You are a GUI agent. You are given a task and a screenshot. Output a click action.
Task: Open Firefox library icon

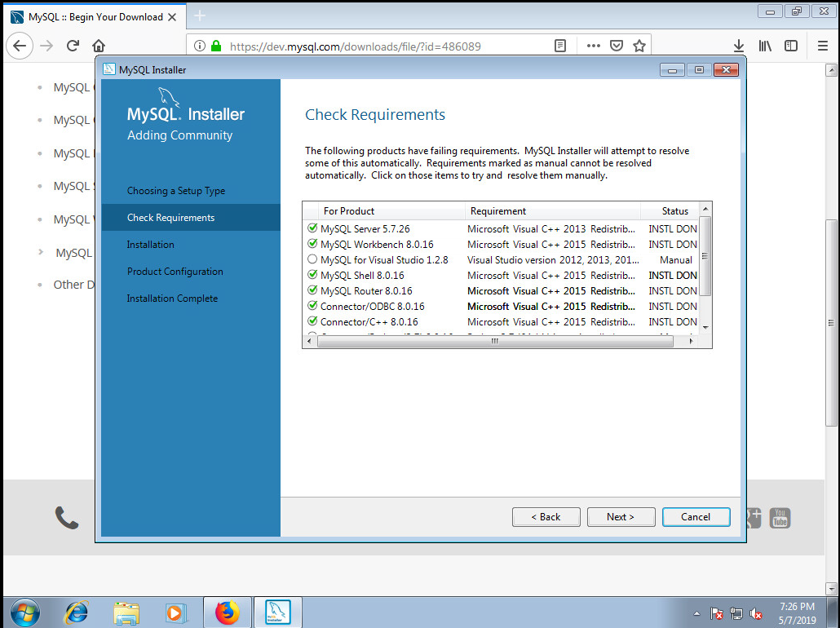(x=765, y=46)
